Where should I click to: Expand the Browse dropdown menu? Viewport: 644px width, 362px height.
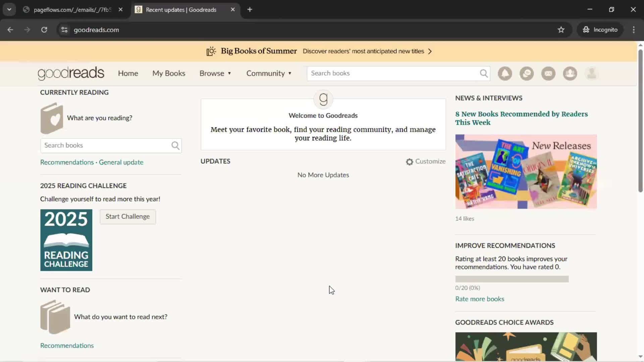tap(215, 73)
